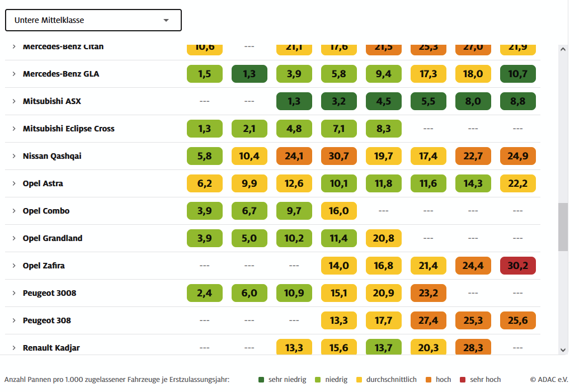Image resolution: width=579 pixels, height=392 pixels.
Task: Expand the Opel Astra row
Action: pyautogui.click(x=14, y=183)
